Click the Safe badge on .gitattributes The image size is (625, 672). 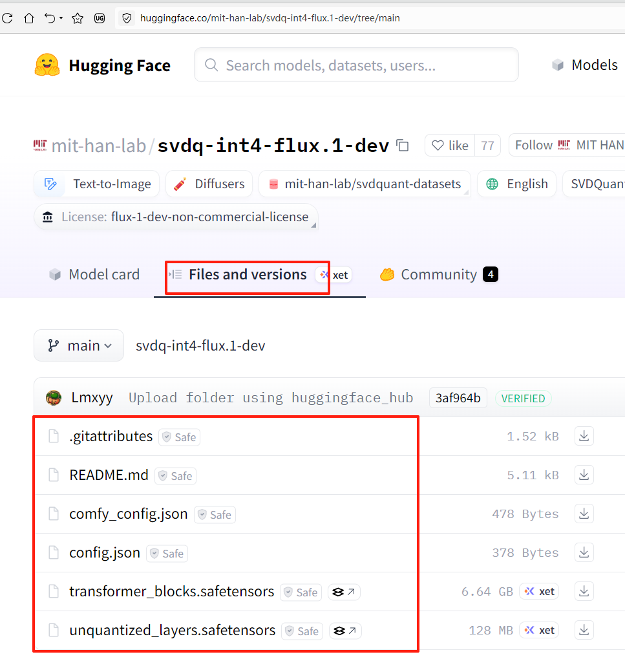click(180, 437)
